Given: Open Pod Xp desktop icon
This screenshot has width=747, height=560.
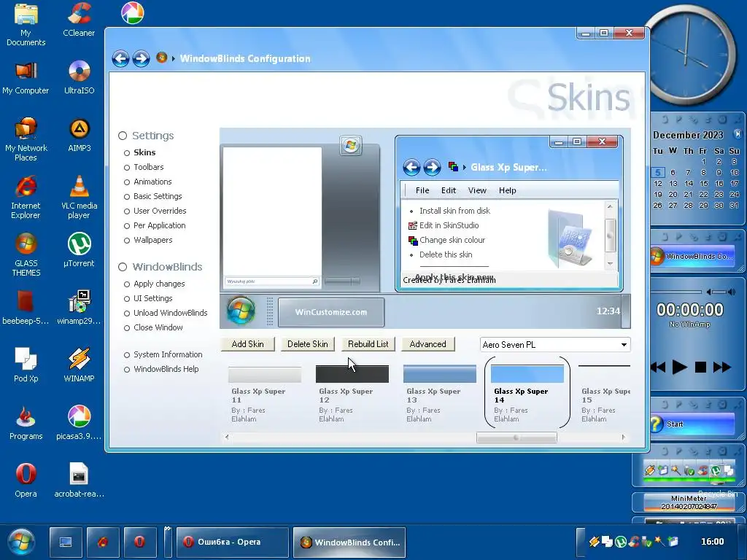Looking at the screenshot, I should [x=26, y=366].
